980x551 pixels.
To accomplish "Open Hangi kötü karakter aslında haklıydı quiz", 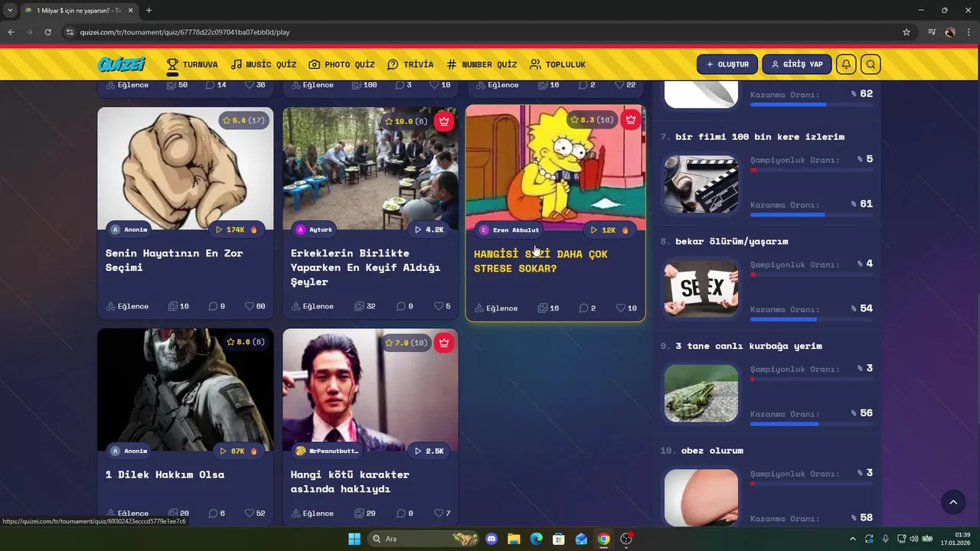I will coord(350,481).
